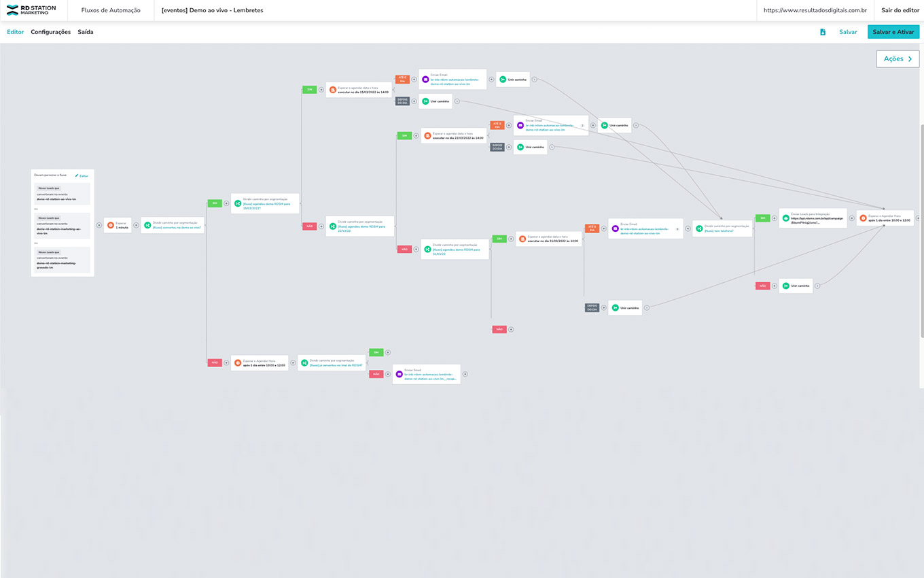Click the calendar icon on 'executar no dia 15/03/2022' node
Screen dimensions: 924x578
(x=332, y=90)
